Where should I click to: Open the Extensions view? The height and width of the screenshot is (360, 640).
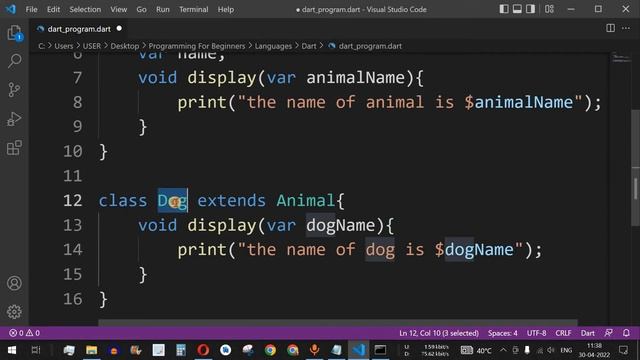(x=14, y=148)
